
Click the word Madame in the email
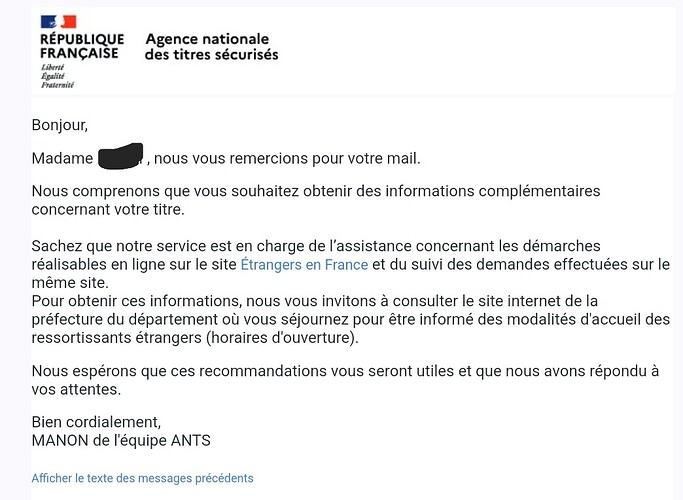pyautogui.click(x=62, y=158)
